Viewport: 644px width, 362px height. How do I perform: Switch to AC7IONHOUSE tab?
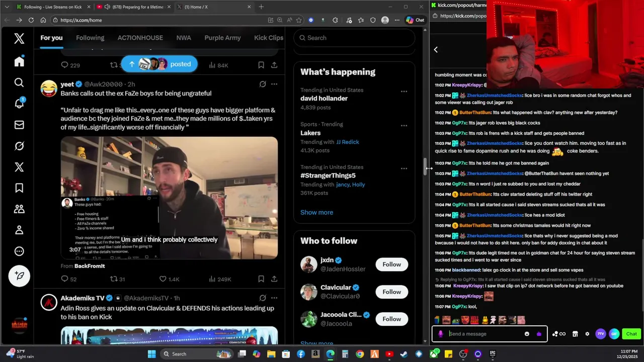(140, 38)
